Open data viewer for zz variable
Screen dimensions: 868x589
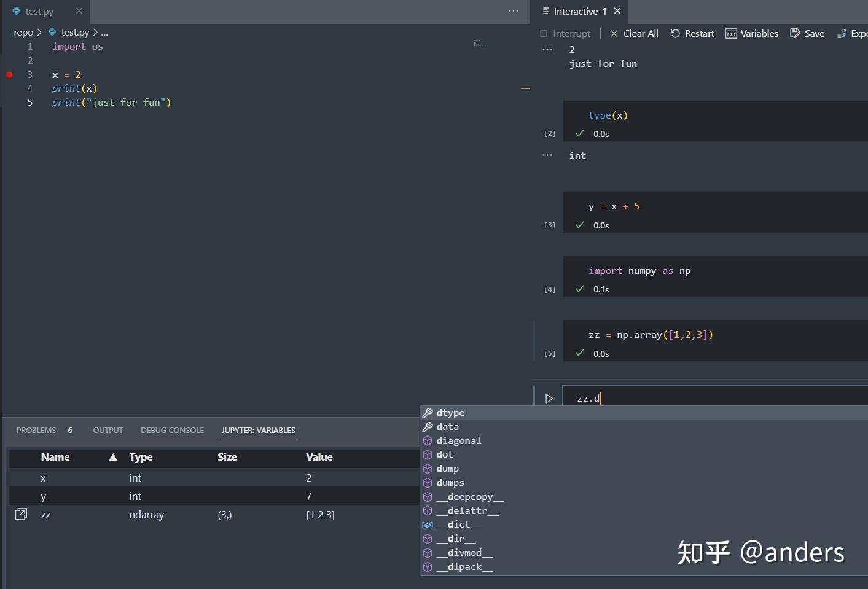point(22,515)
